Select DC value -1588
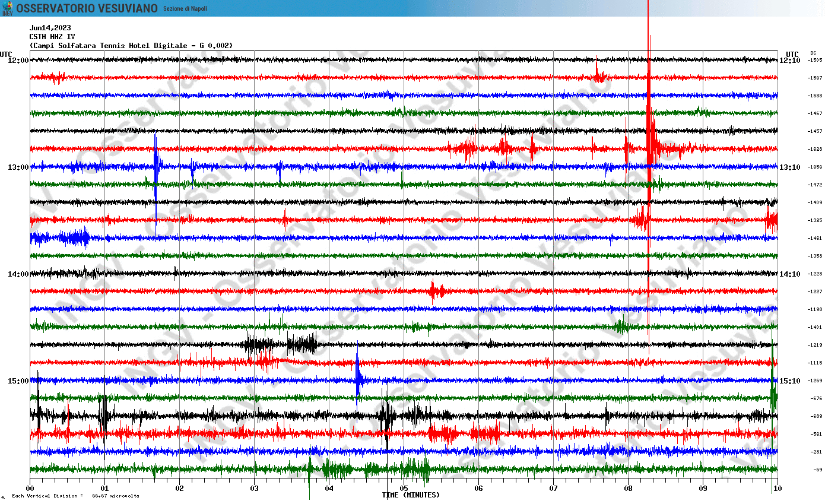Viewport: 825px width, 504px height. (814, 96)
